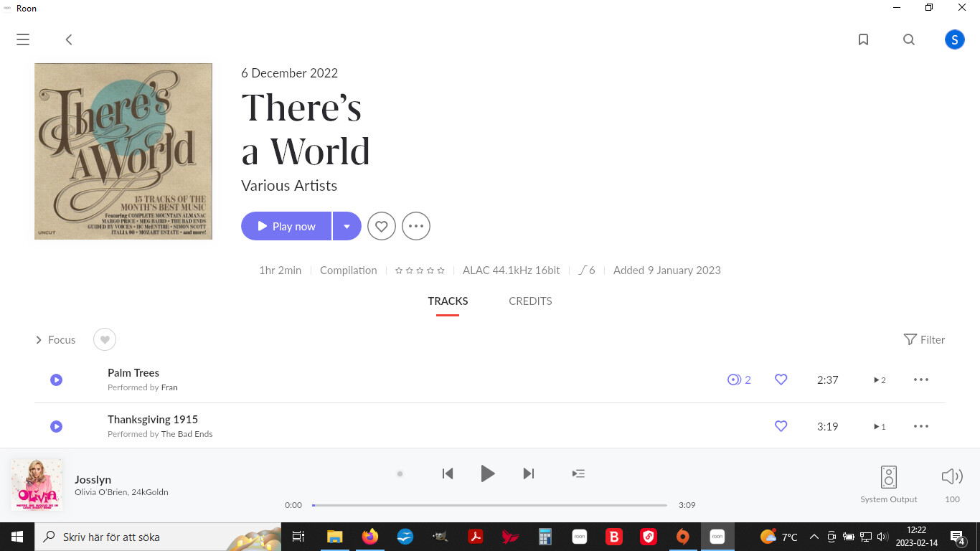Open the album's more options menu
The height and width of the screenshot is (551, 980).
point(416,226)
